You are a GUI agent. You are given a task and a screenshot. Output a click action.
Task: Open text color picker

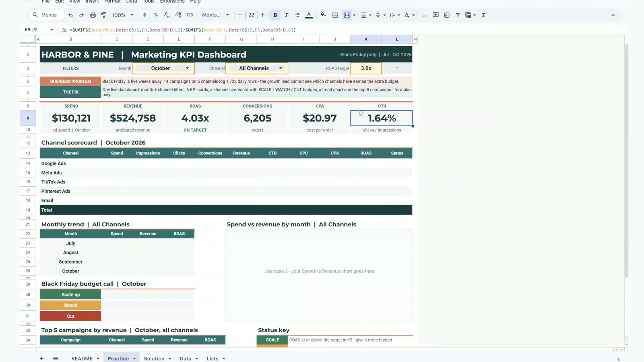(x=309, y=15)
